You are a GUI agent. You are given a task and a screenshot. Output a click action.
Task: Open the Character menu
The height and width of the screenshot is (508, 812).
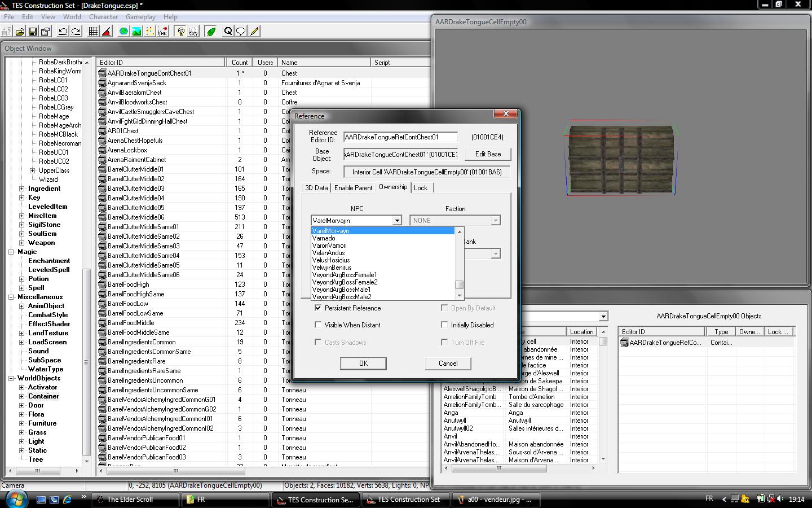[103, 17]
